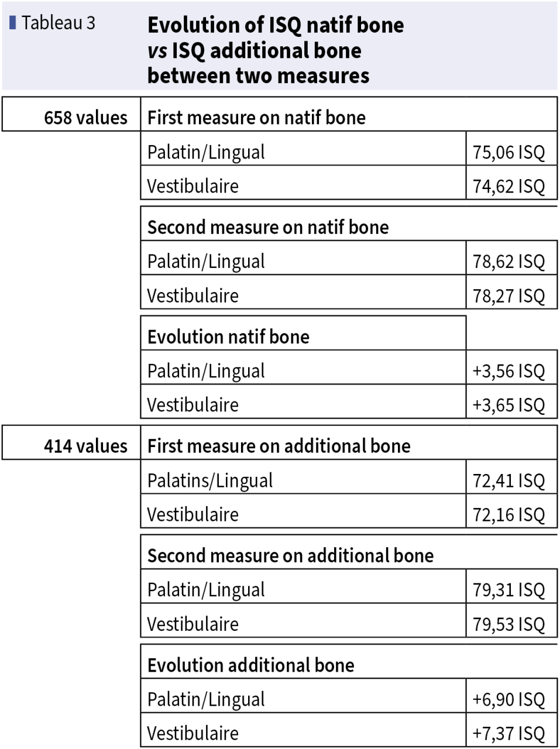Select the 414 values cell
The width and height of the screenshot is (560, 749).
(71, 442)
